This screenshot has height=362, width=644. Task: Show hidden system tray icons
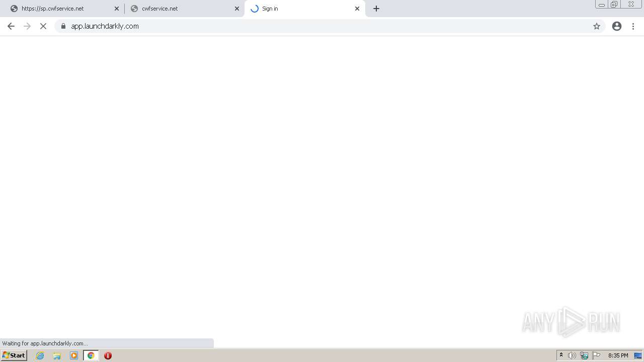(561, 355)
